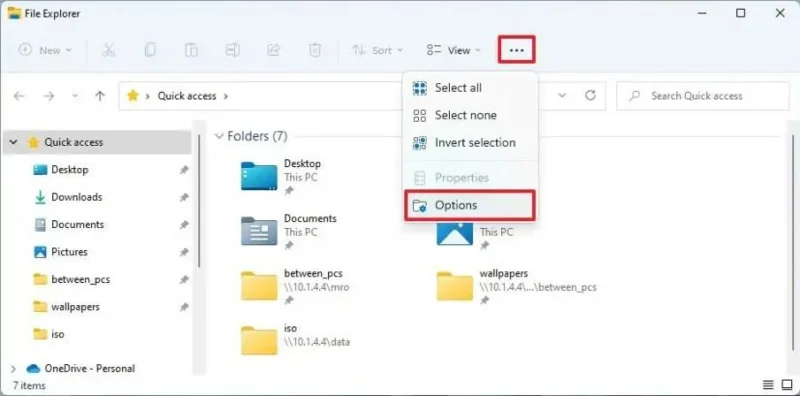This screenshot has height=396, width=800.
Task: Select OneDrive - Personal in navigation pane
Action: point(89,368)
